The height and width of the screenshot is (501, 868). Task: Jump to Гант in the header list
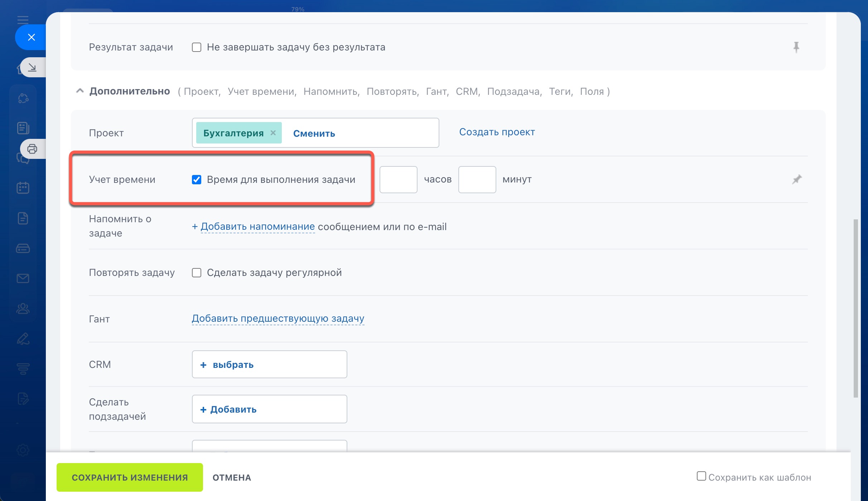click(437, 92)
